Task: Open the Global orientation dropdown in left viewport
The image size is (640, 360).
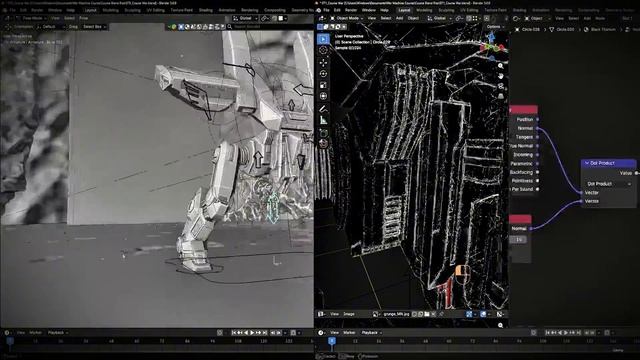Action: pos(245,18)
